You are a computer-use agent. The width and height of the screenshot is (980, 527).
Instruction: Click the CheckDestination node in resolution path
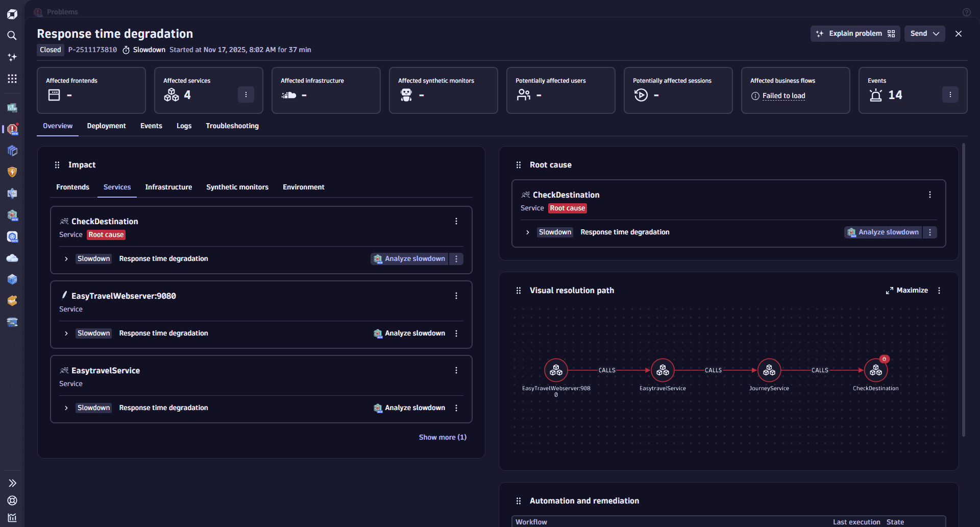click(x=875, y=371)
